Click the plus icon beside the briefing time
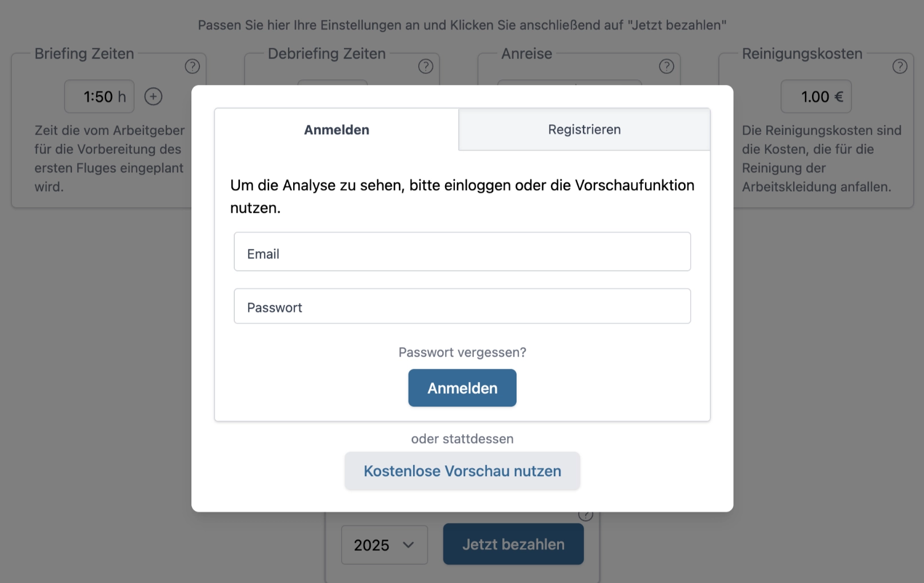Viewport: 924px width, 583px height. coord(153,97)
